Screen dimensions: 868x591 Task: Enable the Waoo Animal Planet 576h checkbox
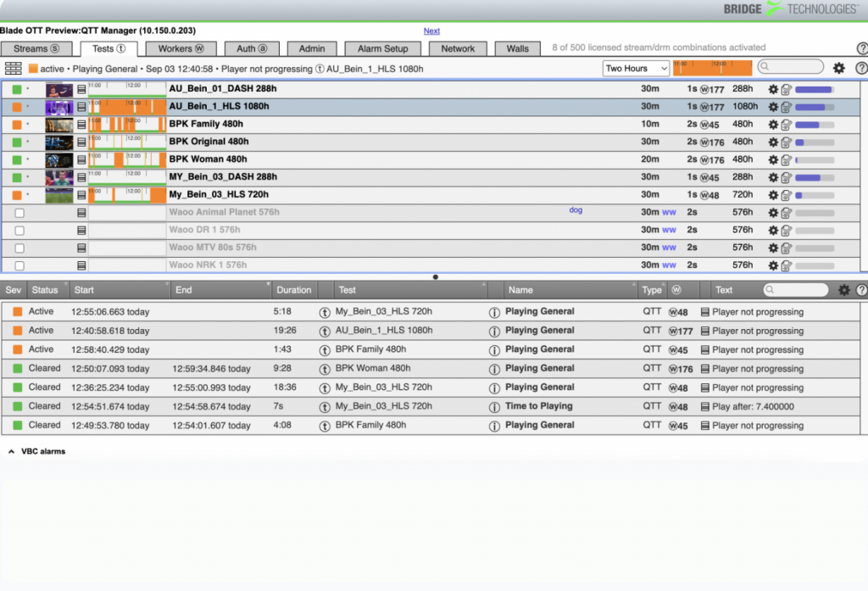pyautogui.click(x=19, y=213)
